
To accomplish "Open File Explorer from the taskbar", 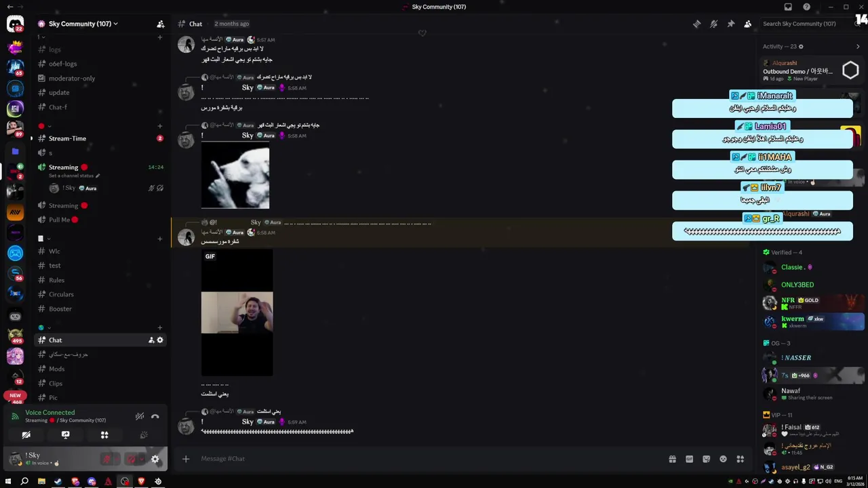I will click(x=41, y=481).
